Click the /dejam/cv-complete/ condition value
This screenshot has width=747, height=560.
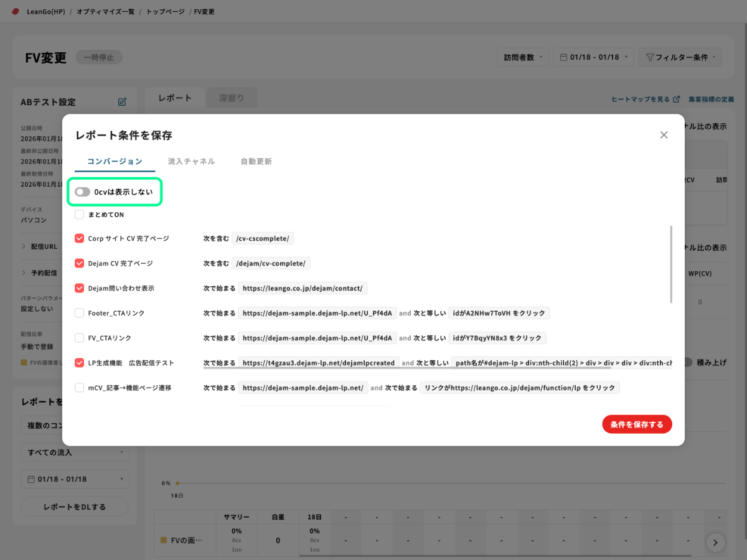271,263
